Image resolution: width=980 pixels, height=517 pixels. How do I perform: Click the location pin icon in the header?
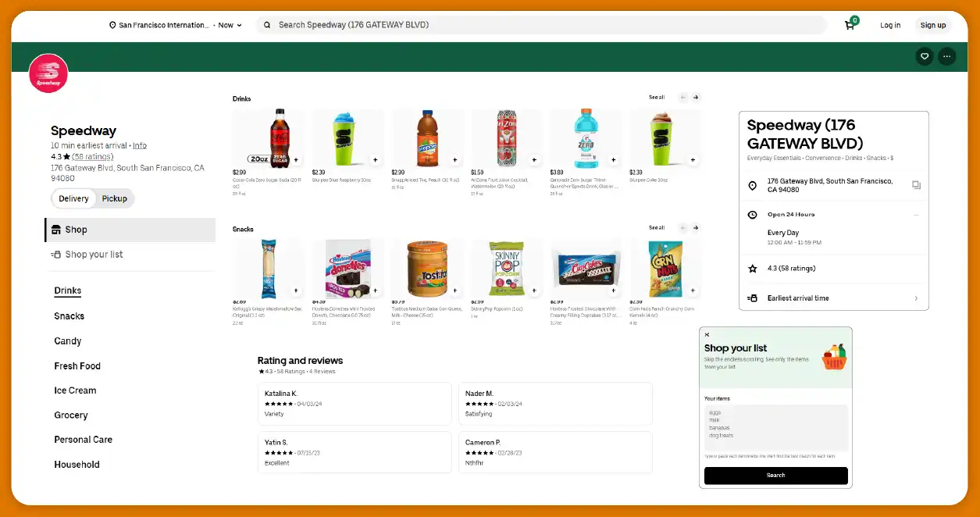click(111, 24)
